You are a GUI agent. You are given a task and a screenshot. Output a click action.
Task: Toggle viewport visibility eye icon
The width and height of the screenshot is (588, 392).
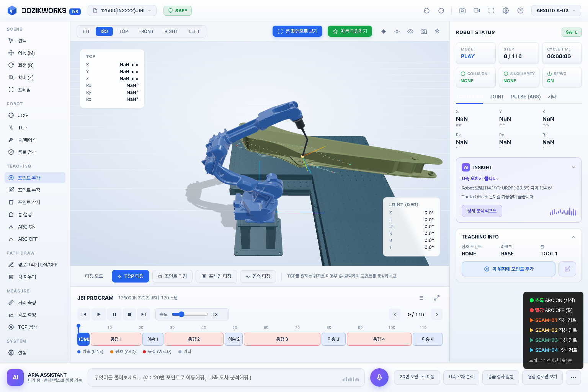point(410,31)
